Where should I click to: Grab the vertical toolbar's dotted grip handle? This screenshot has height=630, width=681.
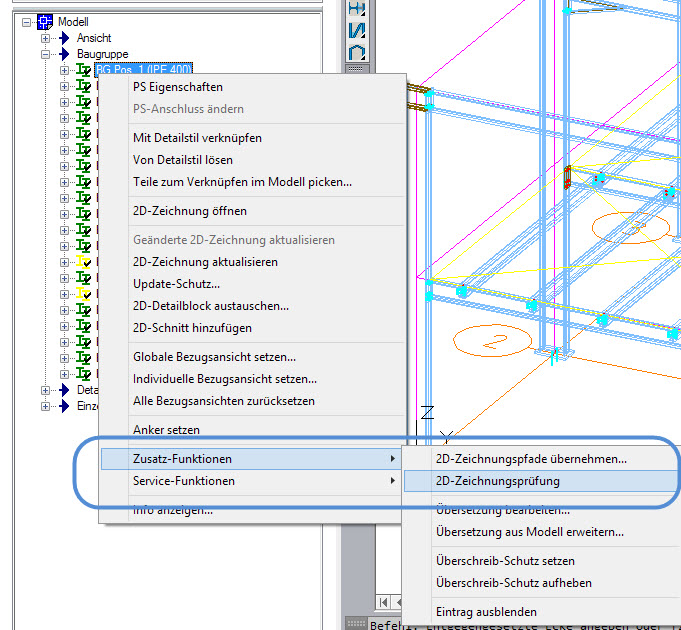(356, 69)
